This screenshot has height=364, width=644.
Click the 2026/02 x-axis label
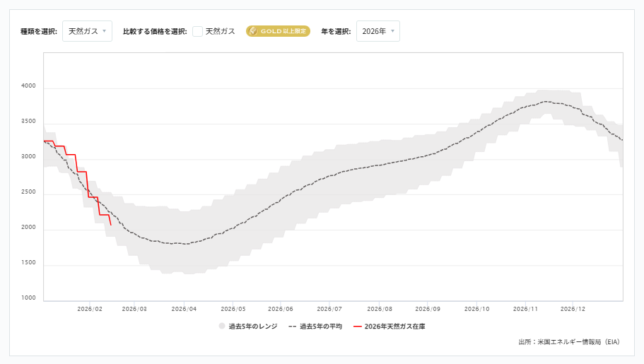pos(90,309)
